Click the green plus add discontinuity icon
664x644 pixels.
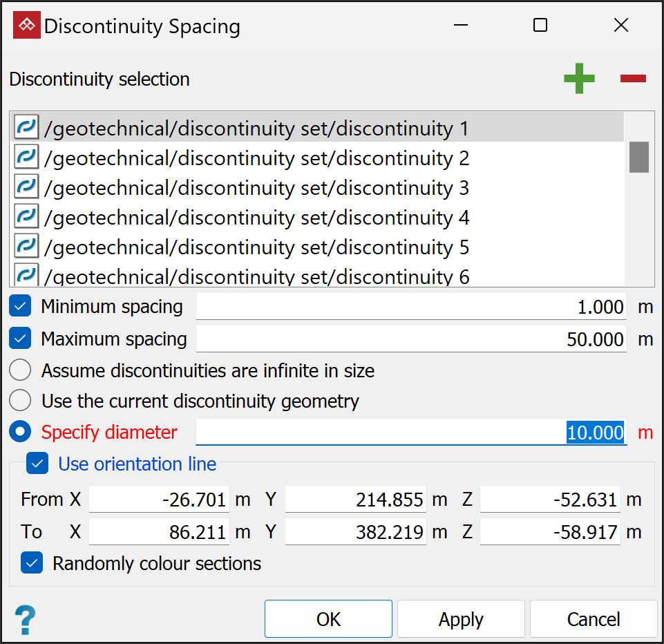click(579, 79)
